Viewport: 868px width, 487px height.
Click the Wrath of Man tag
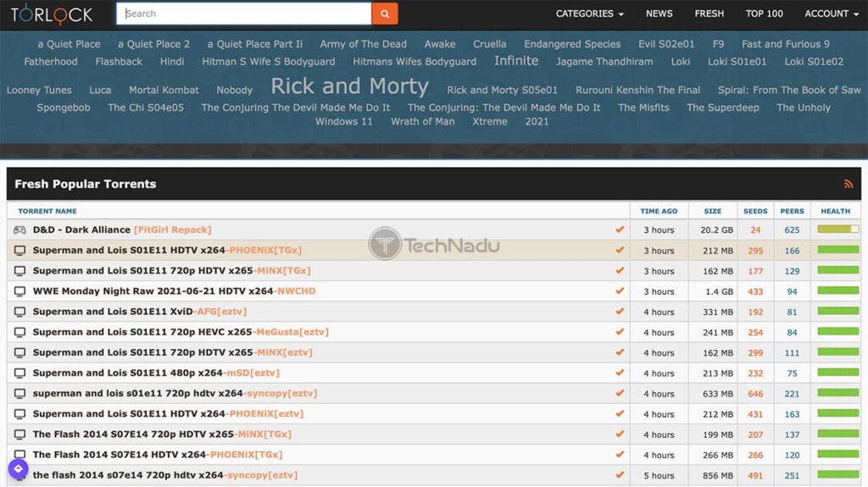coord(422,121)
